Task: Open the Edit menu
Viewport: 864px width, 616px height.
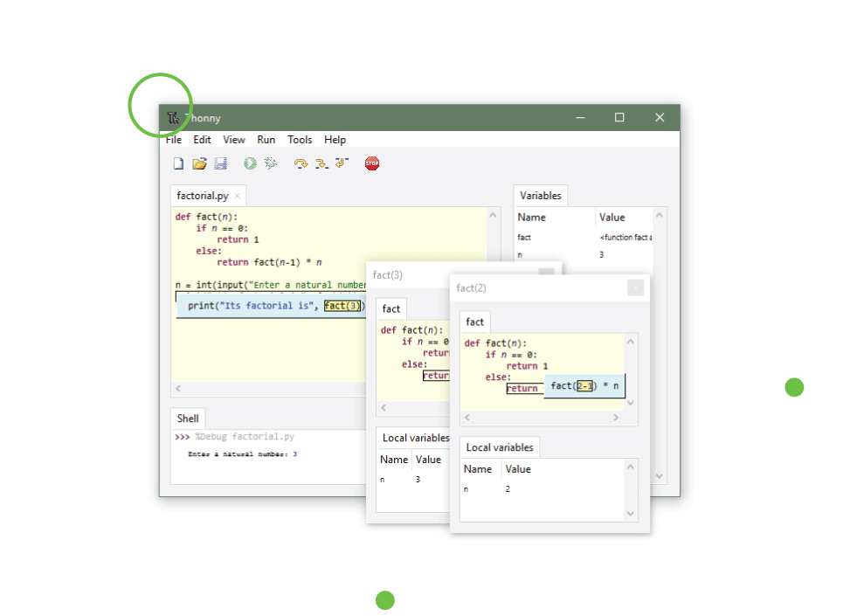Action: (x=202, y=140)
